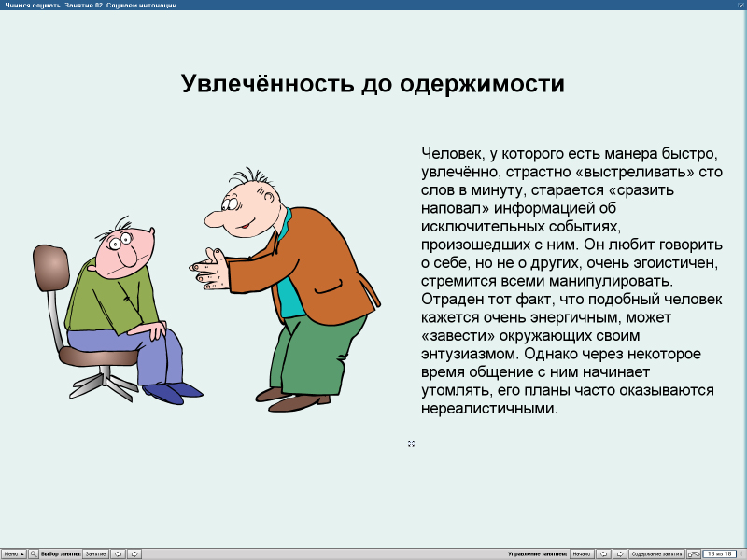747x560 pixels.
Task: Click the 'Выбор занятия:' toolbar label
Action: pos(61,553)
